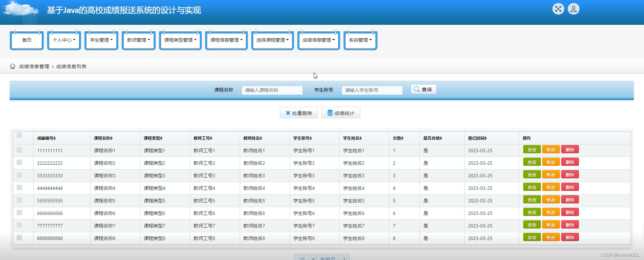This screenshot has height=260, width=644.
Task: Sort by 课程名称 column header
Action: (103, 138)
